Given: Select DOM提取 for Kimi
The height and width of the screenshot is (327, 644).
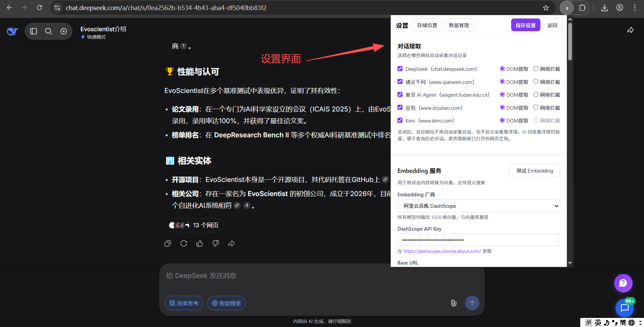Looking at the screenshot, I should [502, 120].
